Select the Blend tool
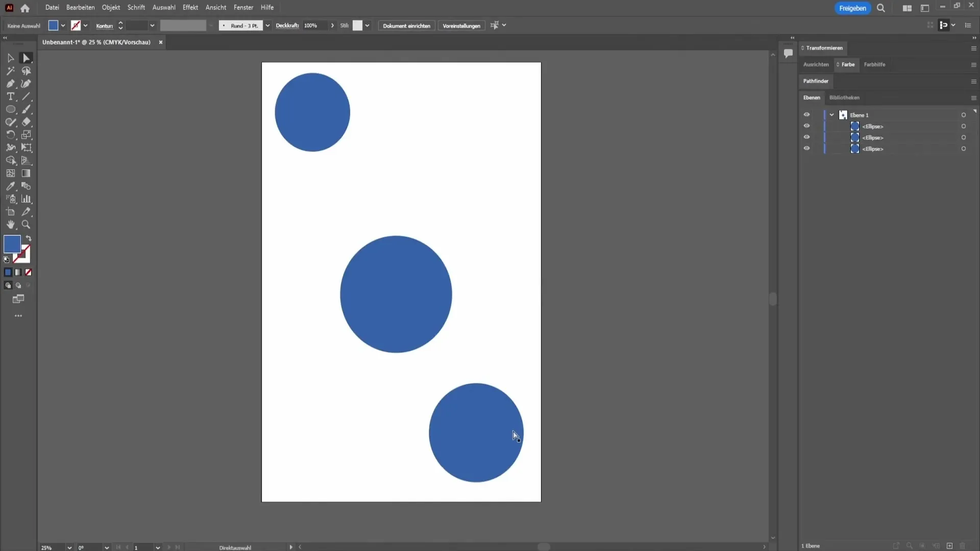 pyautogui.click(x=26, y=186)
